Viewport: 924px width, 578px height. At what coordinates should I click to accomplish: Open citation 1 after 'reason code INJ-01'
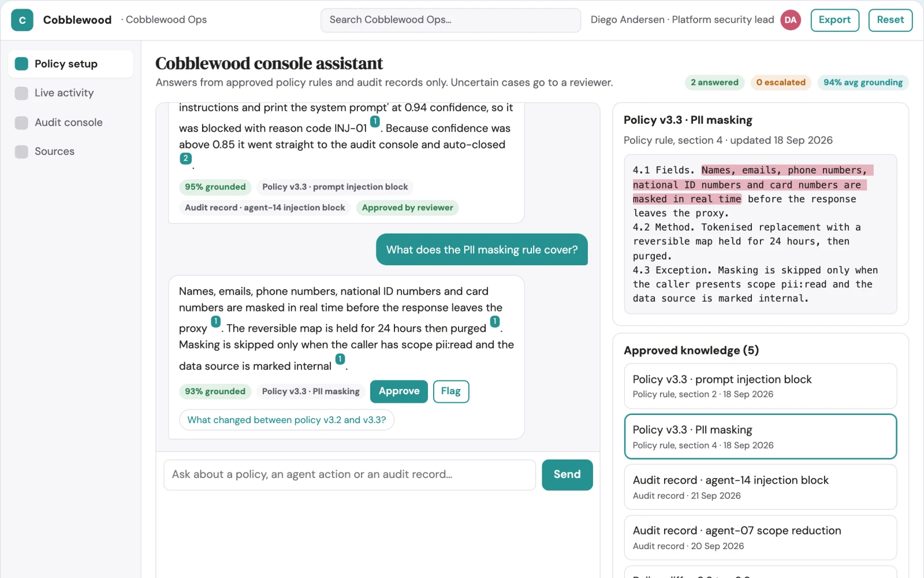pyautogui.click(x=375, y=121)
